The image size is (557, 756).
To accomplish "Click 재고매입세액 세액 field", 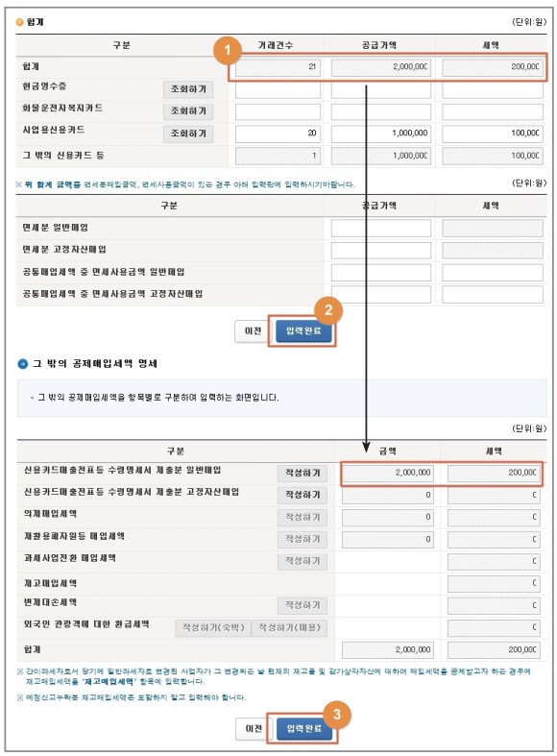I will coord(494,583).
